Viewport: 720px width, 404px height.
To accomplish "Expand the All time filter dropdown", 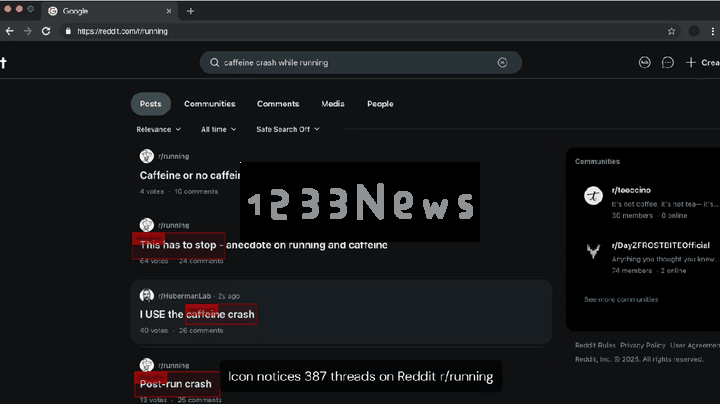I will point(219,129).
